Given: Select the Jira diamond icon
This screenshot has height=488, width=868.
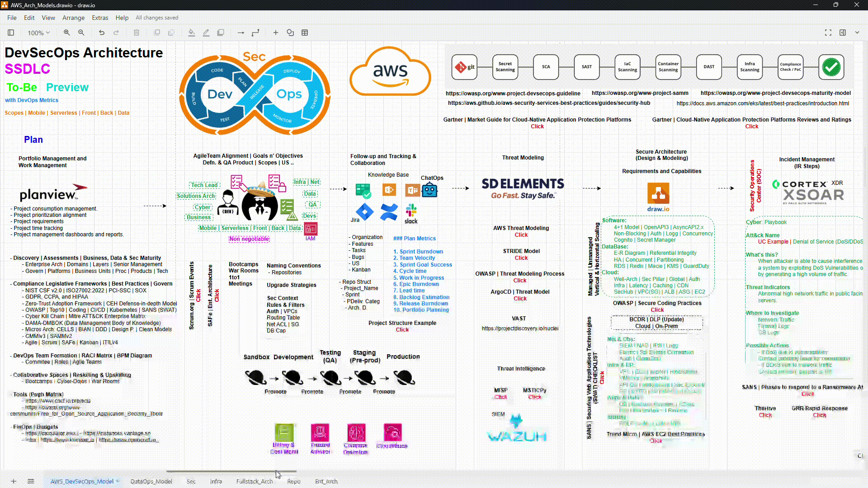Looking at the screenshot, I should pos(364,211).
